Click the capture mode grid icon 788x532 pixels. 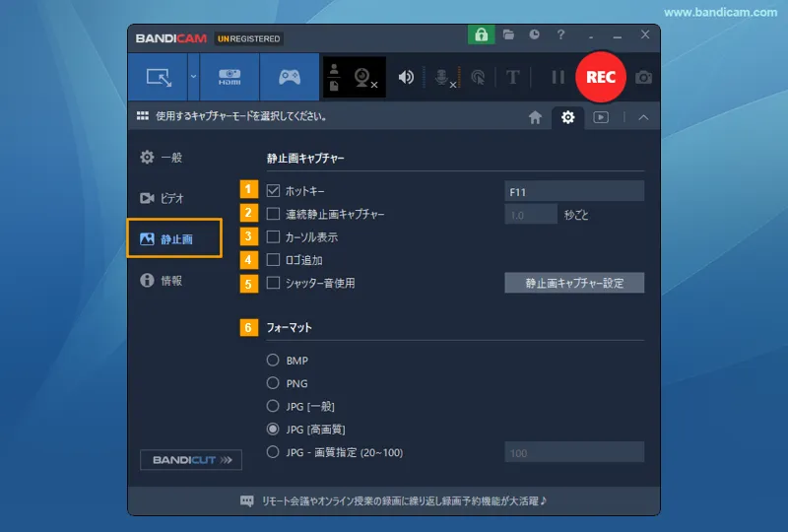click(x=143, y=116)
